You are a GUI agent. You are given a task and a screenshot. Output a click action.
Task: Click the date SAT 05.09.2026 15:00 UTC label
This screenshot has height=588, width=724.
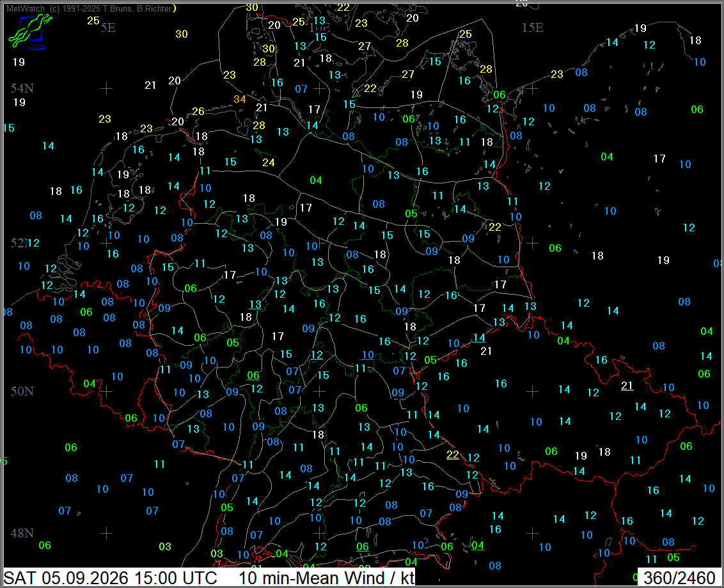click(x=111, y=578)
